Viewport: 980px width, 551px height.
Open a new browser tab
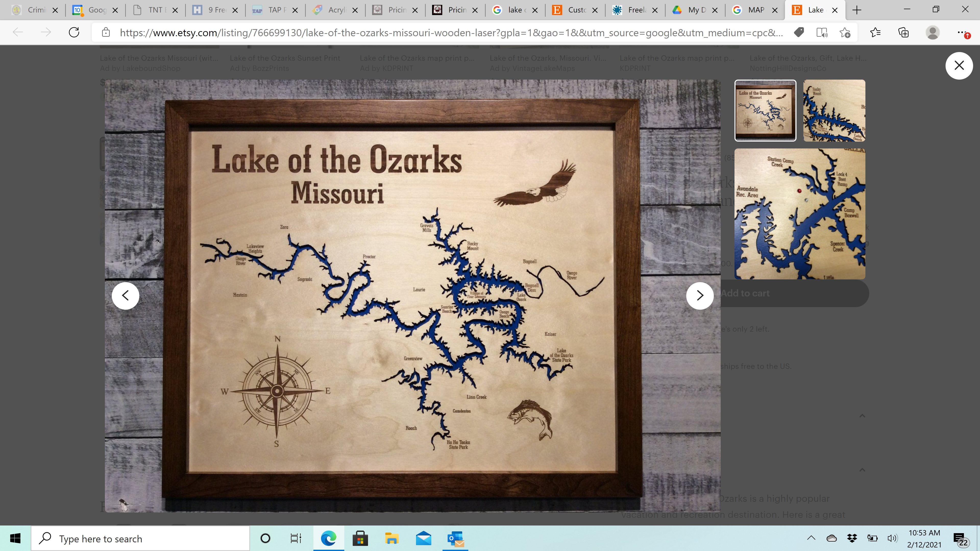857,10
